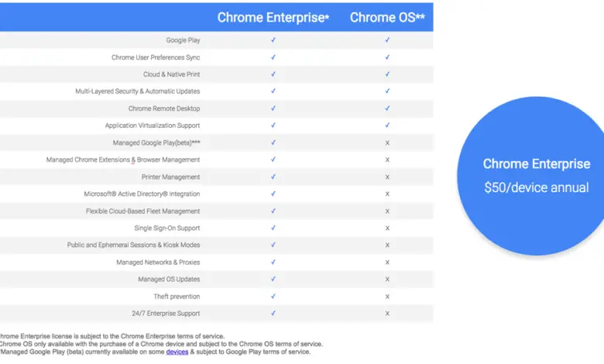Click Chrome OS X mark for 24/7 Enterprise Support
604x364 pixels.
tap(387, 314)
